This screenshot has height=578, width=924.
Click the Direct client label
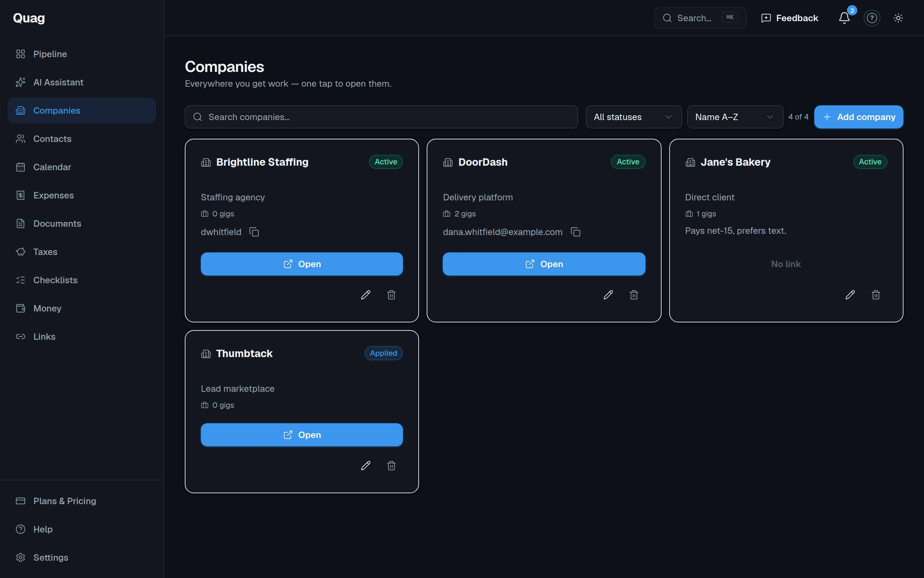709,197
